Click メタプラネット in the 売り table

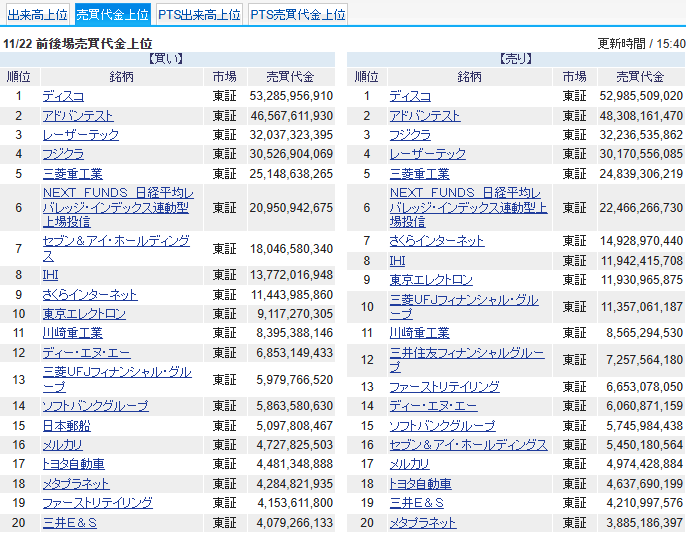click(x=423, y=523)
